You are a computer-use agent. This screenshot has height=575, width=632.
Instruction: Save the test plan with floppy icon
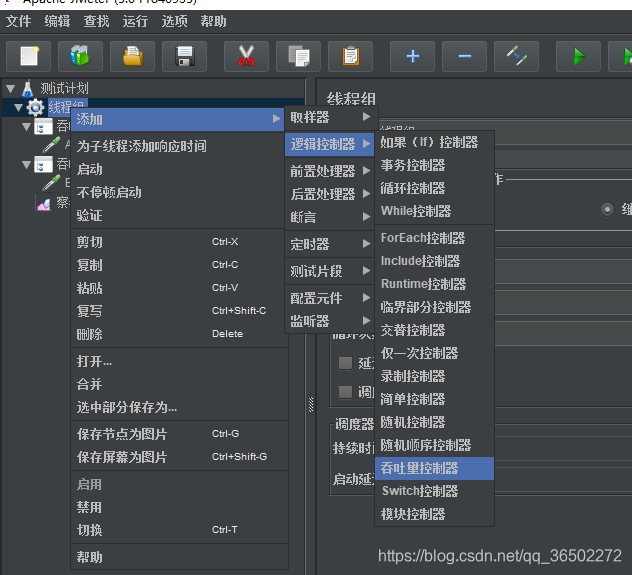(x=184, y=56)
